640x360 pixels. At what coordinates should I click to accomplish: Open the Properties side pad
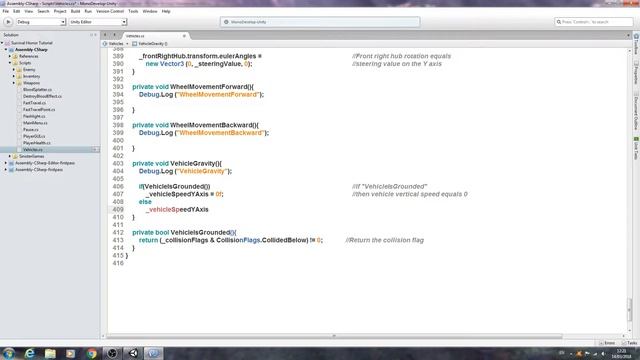(636, 73)
